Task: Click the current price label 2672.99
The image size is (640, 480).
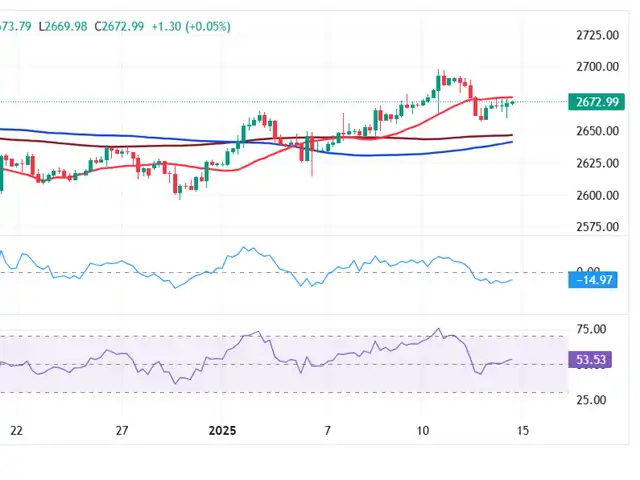Action: point(599,102)
